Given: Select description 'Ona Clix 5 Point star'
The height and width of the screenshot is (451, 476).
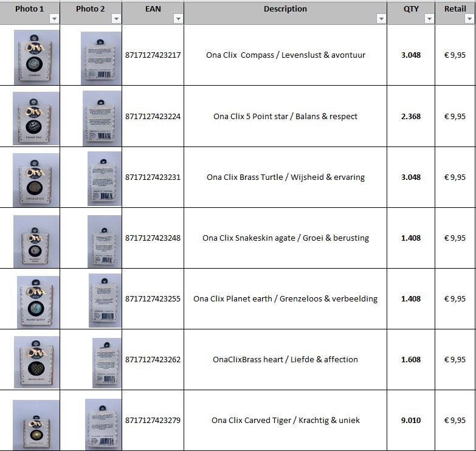Looking at the screenshot, I should pyautogui.click(x=250, y=116).
